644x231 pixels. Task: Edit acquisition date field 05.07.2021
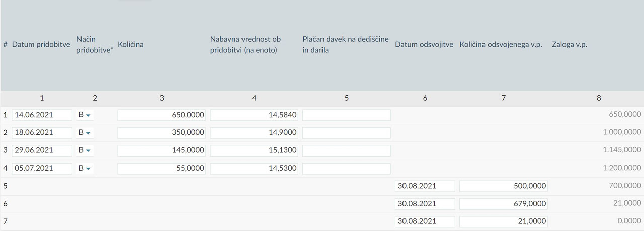(x=42, y=168)
